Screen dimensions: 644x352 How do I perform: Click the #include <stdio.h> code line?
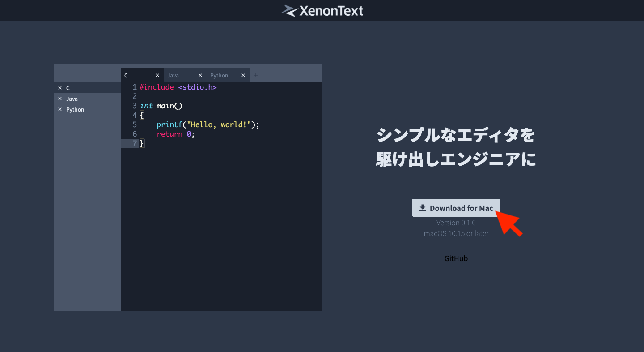click(x=178, y=87)
